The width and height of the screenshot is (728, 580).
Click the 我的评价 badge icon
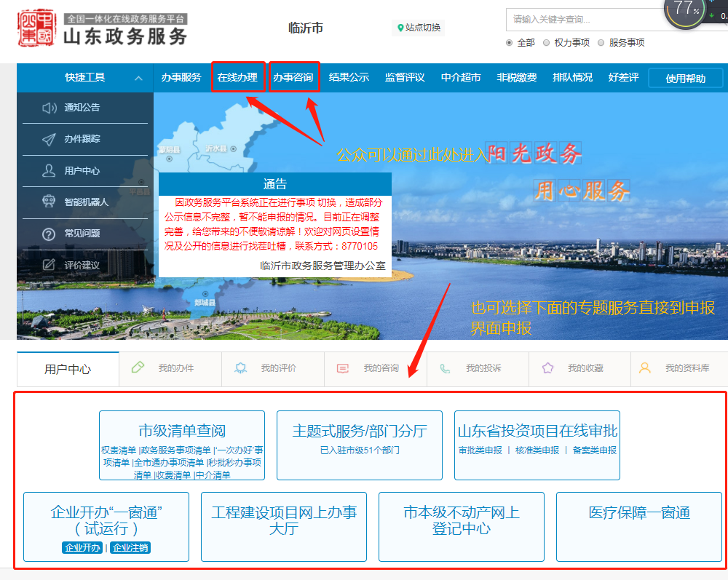240,368
